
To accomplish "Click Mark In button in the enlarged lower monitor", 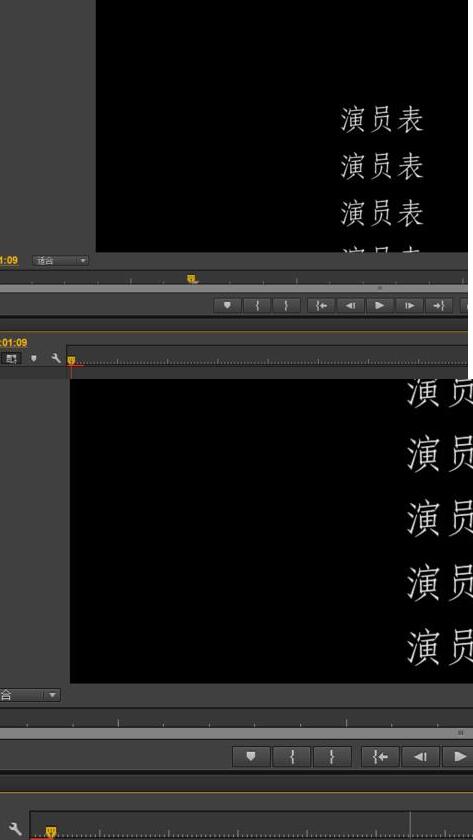I will point(292,756).
